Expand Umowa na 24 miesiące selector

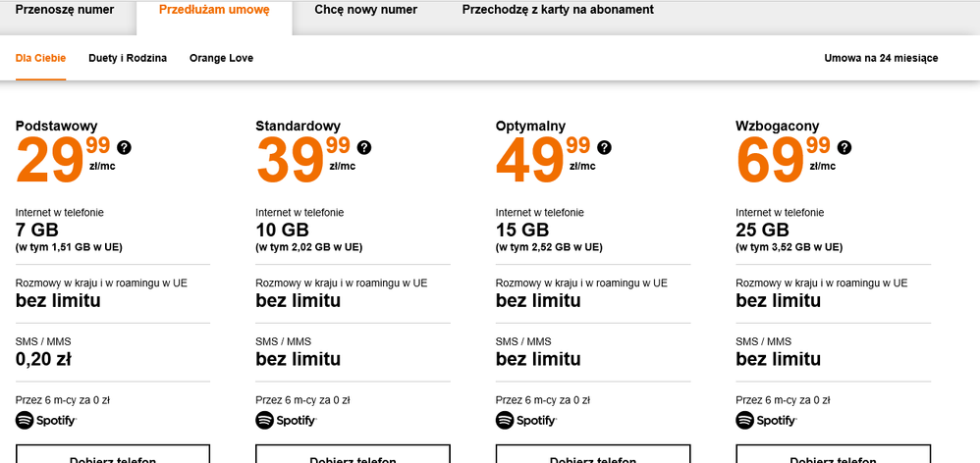point(881,58)
